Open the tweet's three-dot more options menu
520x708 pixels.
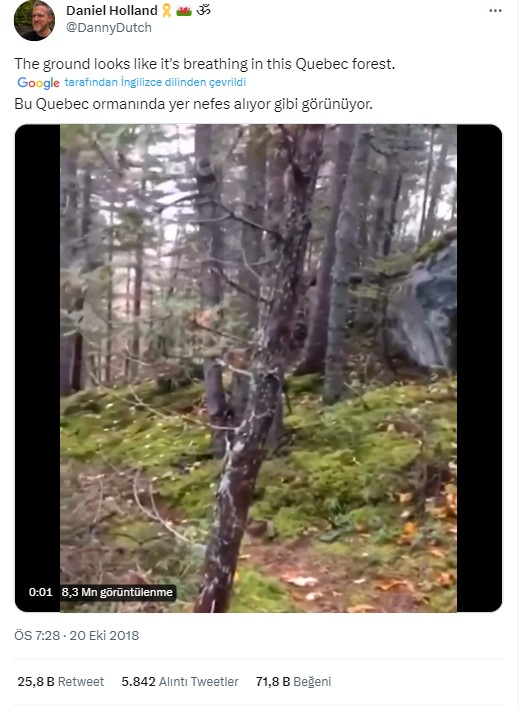[495, 11]
